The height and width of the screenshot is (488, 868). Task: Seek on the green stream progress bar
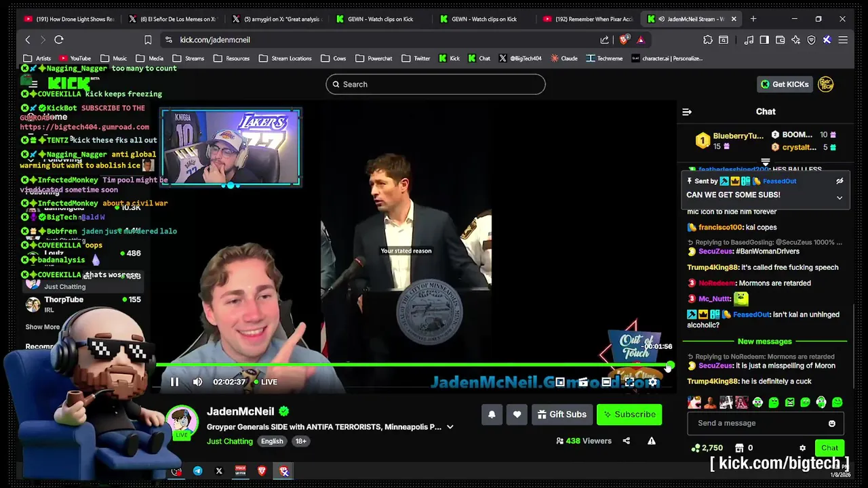[412, 365]
